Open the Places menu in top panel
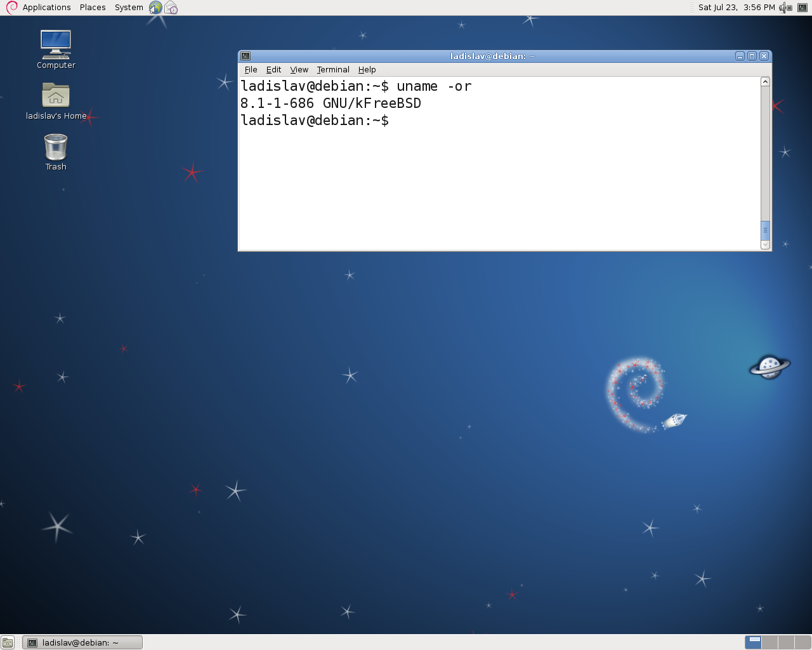812x650 pixels. tap(93, 8)
